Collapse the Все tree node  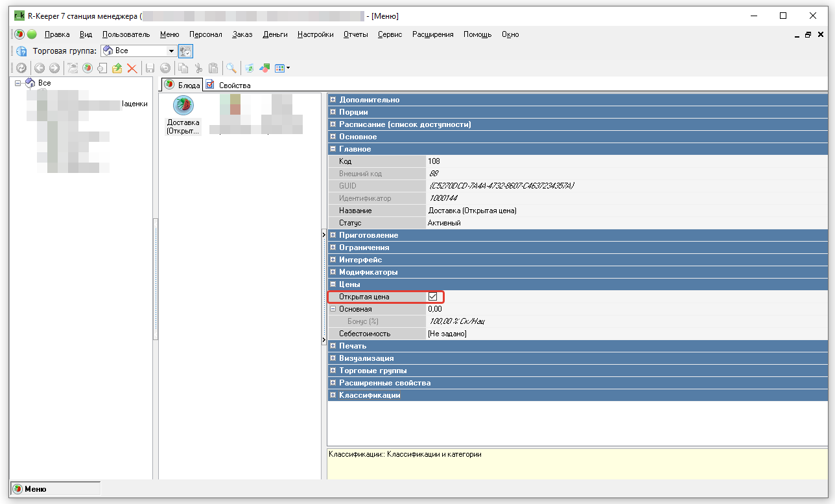click(18, 83)
